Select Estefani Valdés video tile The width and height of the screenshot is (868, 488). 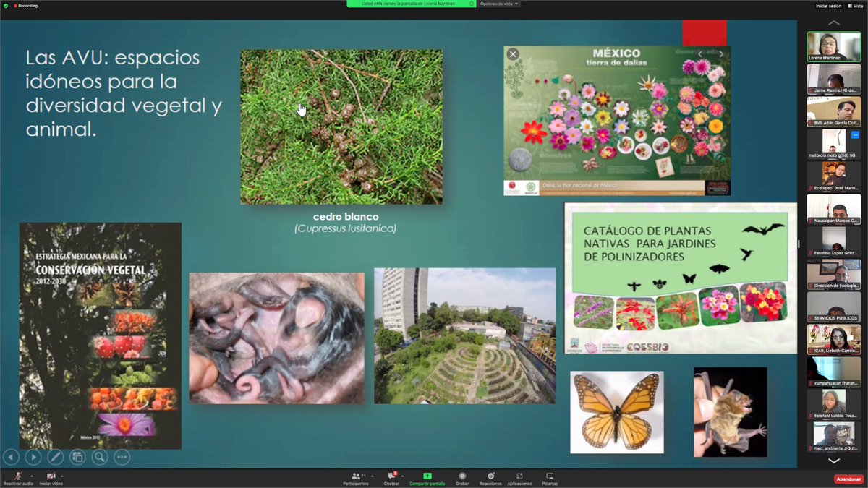(834, 404)
